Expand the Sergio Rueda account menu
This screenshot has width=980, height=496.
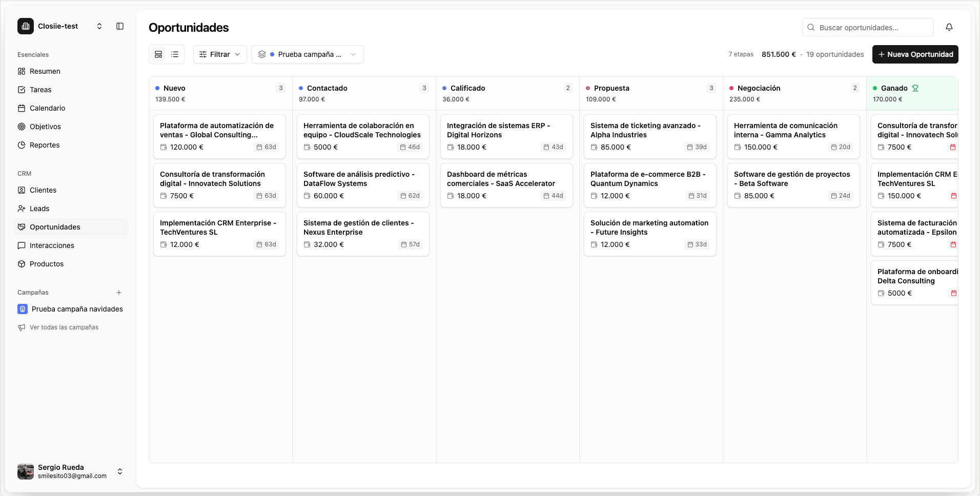[120, 471]
